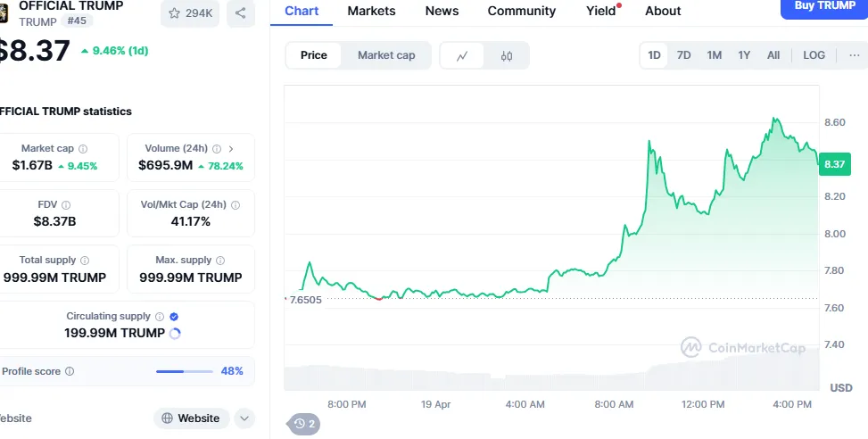The width and height of the screenshot is (868, 439).
Task: Open the Chart tab
Action: 302,11
